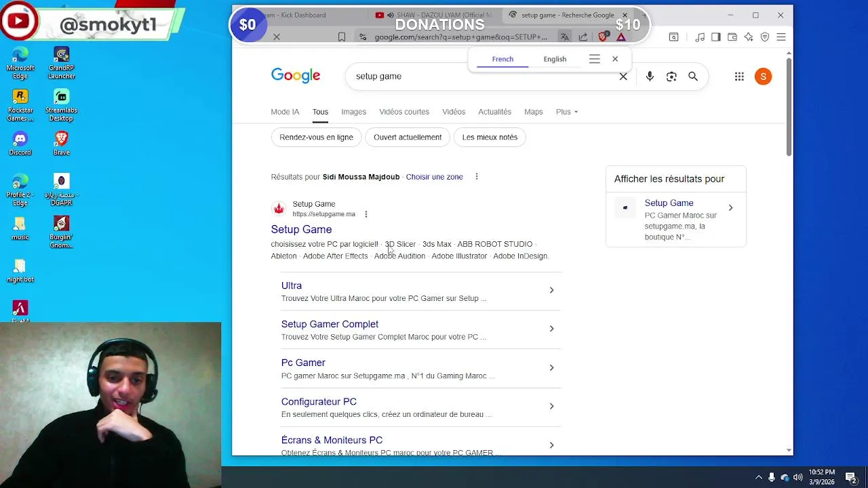
Task: Open the Setup Game result title
Action: 301,230
